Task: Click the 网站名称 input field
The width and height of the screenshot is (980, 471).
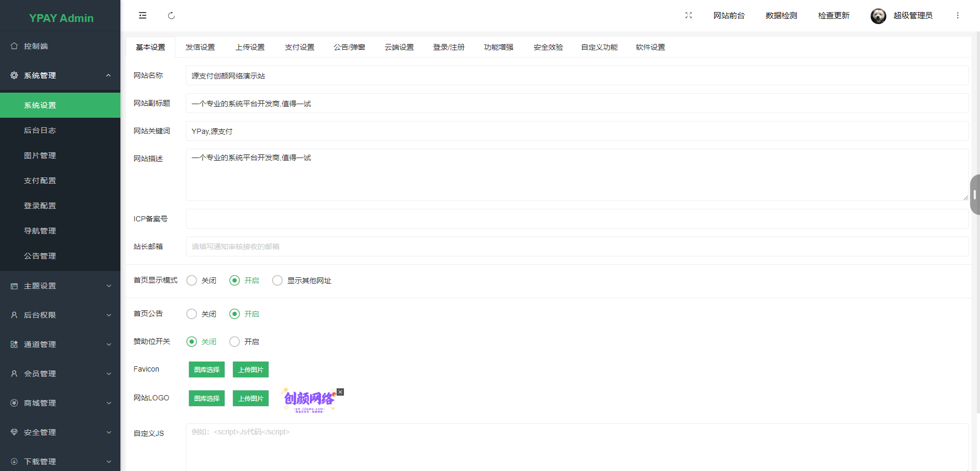Action: [x=577, y=75]
